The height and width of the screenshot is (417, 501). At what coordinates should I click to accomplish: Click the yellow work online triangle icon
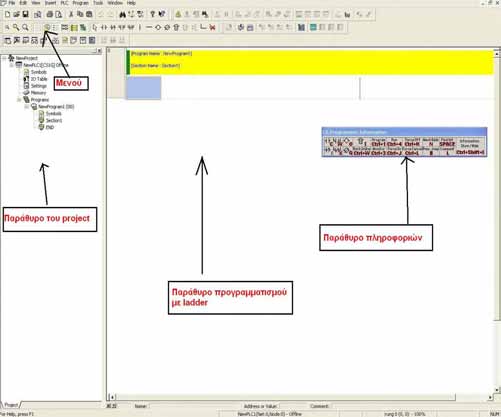(178, 14)
